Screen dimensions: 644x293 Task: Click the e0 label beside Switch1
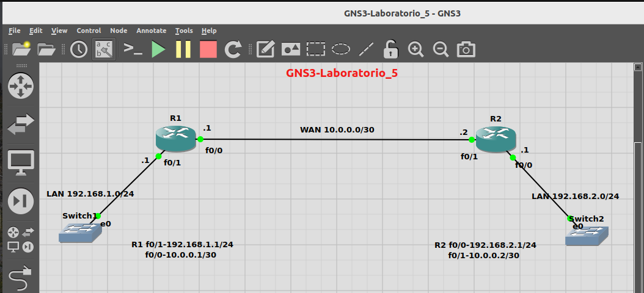106,223
